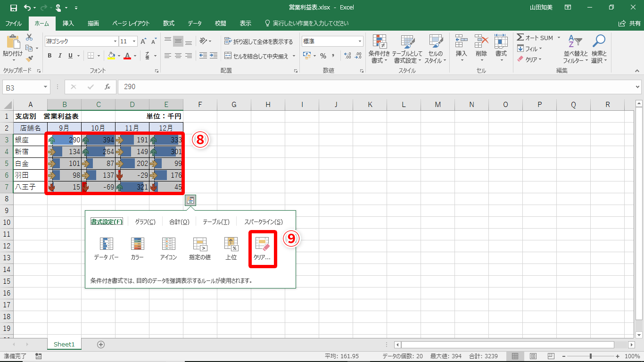Image resolution: width=644 pixels, height=362 pixels.
Task: Expand the Name Box dropdown arrow
Action: click(x=46, y=87)
